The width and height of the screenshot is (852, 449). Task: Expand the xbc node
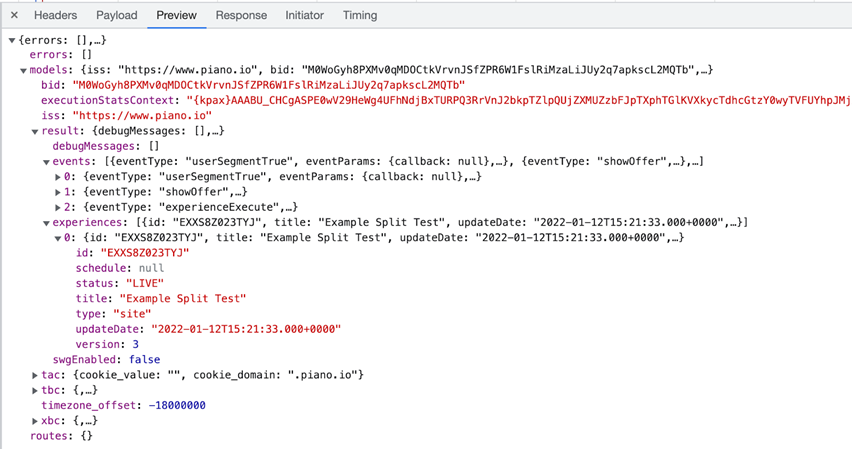pyautogui.click(x=35, y=421)
